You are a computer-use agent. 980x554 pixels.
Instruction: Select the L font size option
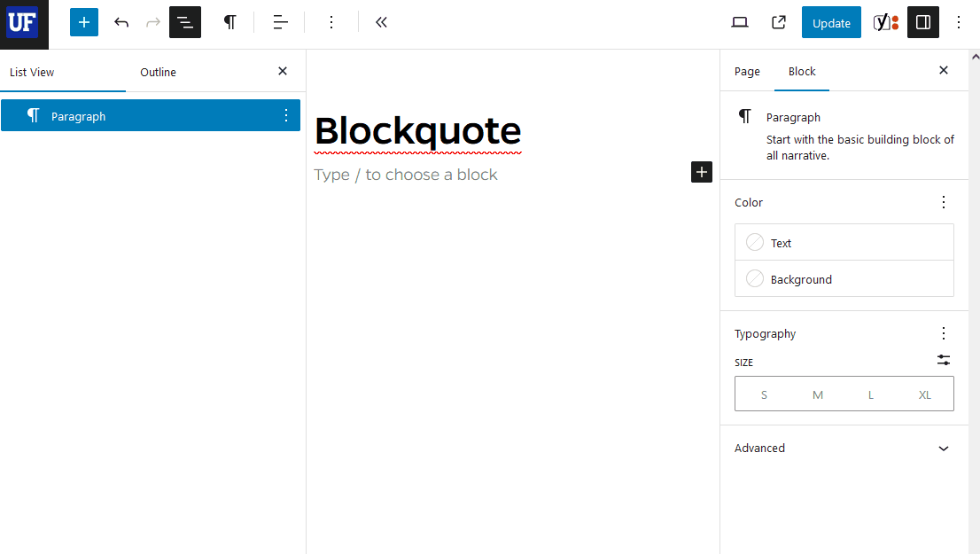click(870, 394)
